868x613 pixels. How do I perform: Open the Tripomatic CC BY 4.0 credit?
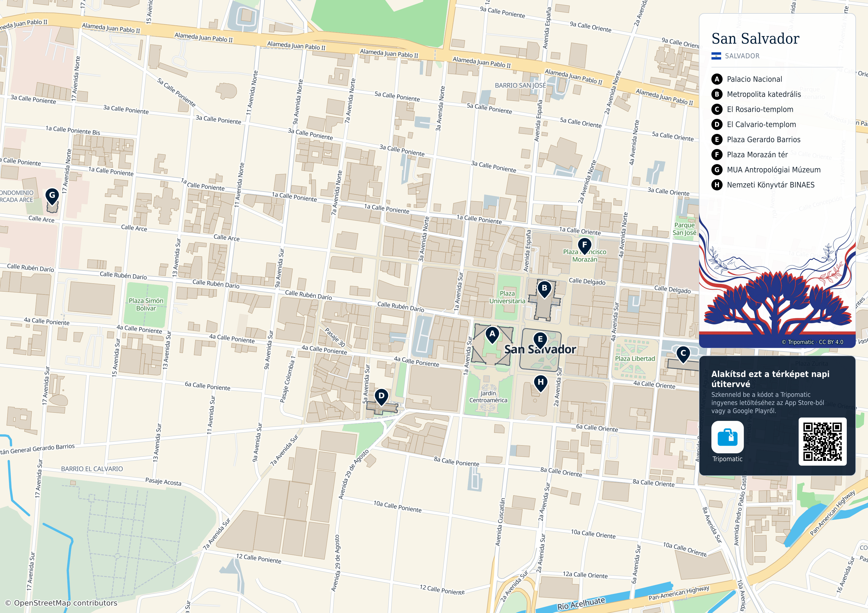(x=812, y=342)
